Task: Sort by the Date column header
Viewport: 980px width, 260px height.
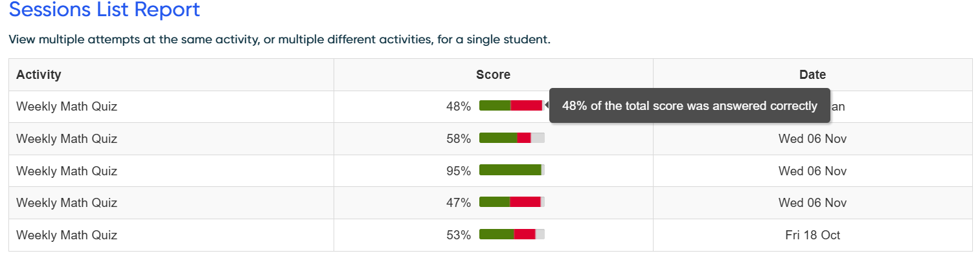Action: click(x=812, y=74)
